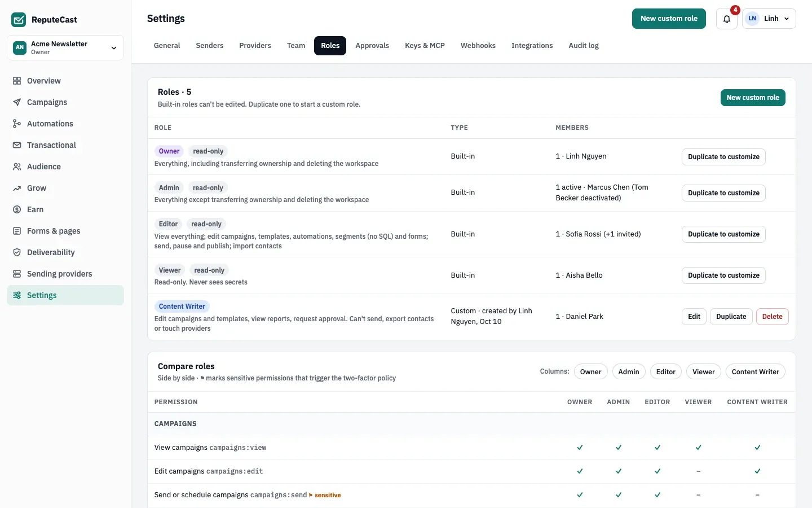
Task: Click 'View campaigns' permission row
Action: pos(471,448)
